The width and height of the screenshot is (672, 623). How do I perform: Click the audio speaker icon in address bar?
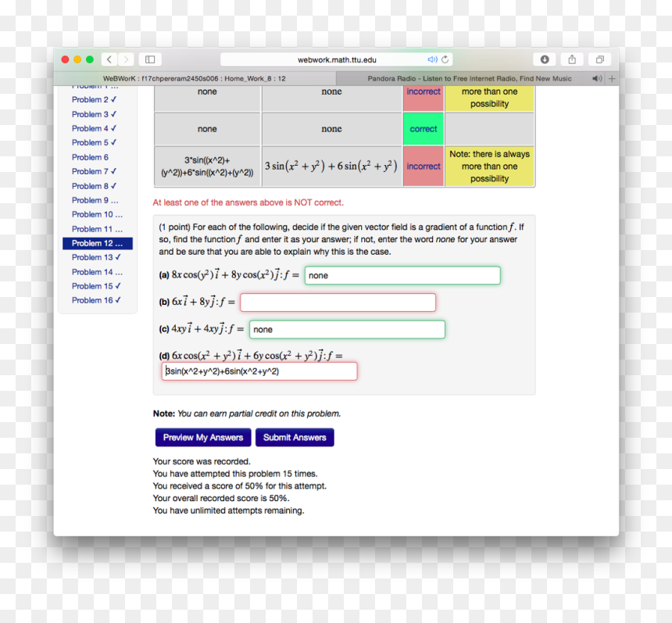(432, 59)
